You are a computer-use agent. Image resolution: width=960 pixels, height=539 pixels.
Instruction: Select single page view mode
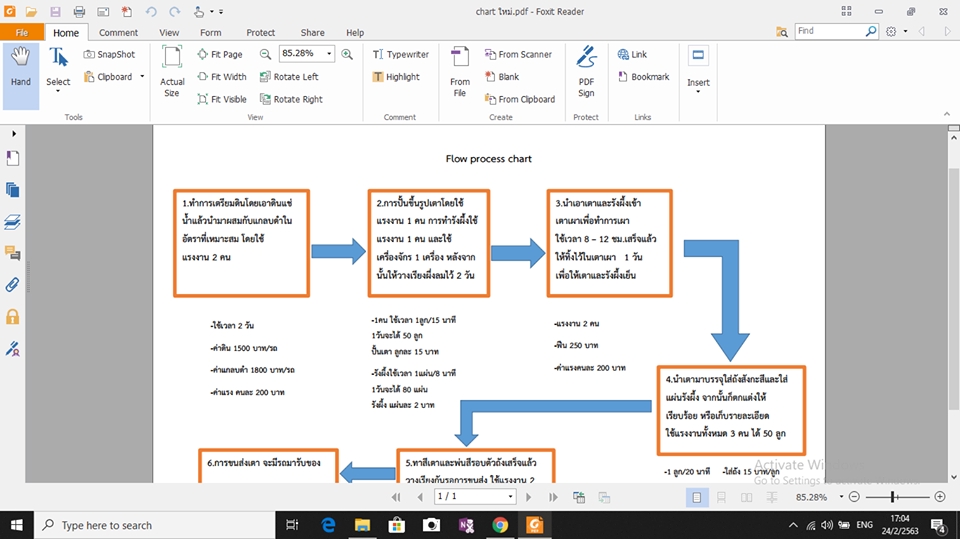pyautogui.click(x=697, y=497)
